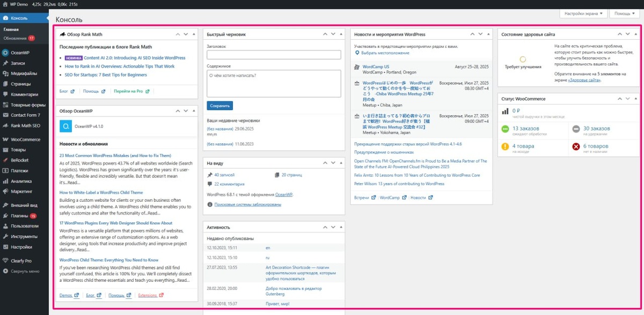Open the Плагины menu item label
This screenshot has height=315, width=644.
(19, 216)
